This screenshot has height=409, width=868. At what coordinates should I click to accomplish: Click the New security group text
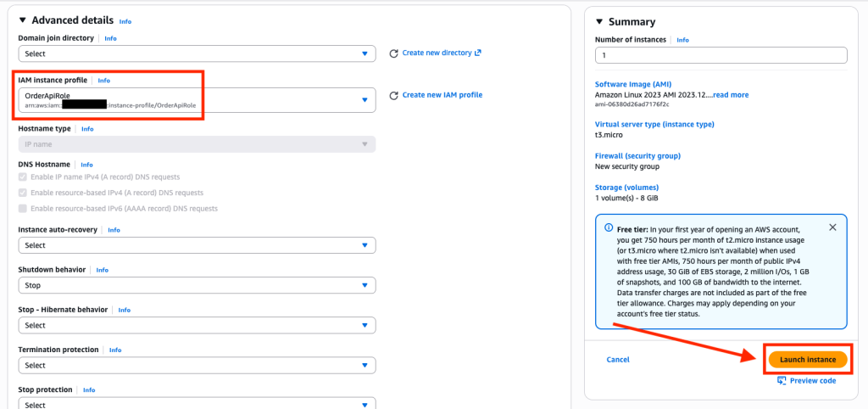coord(627,166)
